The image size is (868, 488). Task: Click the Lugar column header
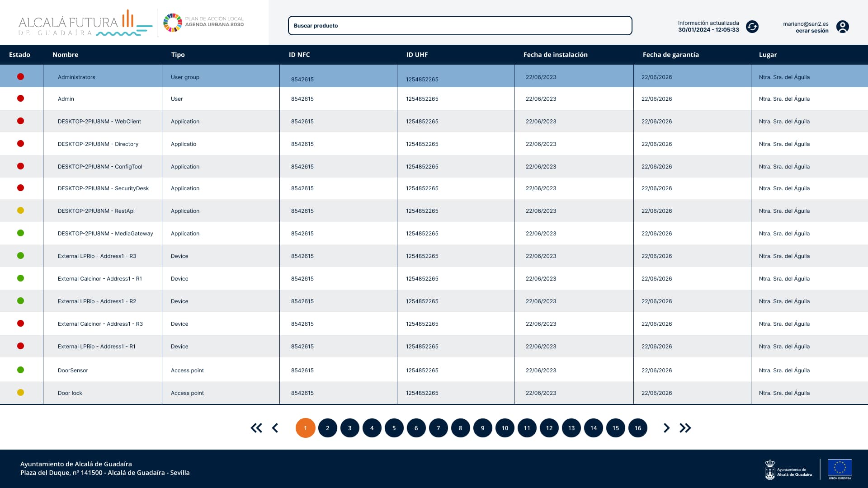click(x=768, y=55)
